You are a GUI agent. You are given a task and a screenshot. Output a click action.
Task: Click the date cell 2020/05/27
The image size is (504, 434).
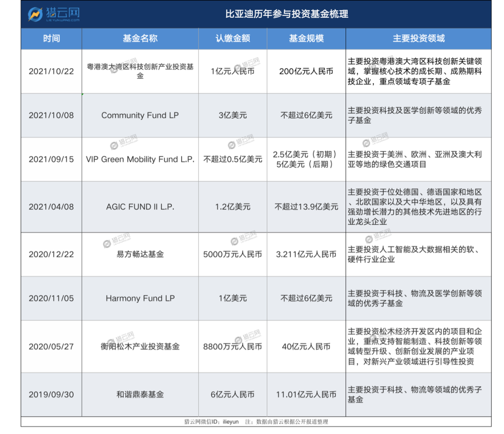point(51,347)
